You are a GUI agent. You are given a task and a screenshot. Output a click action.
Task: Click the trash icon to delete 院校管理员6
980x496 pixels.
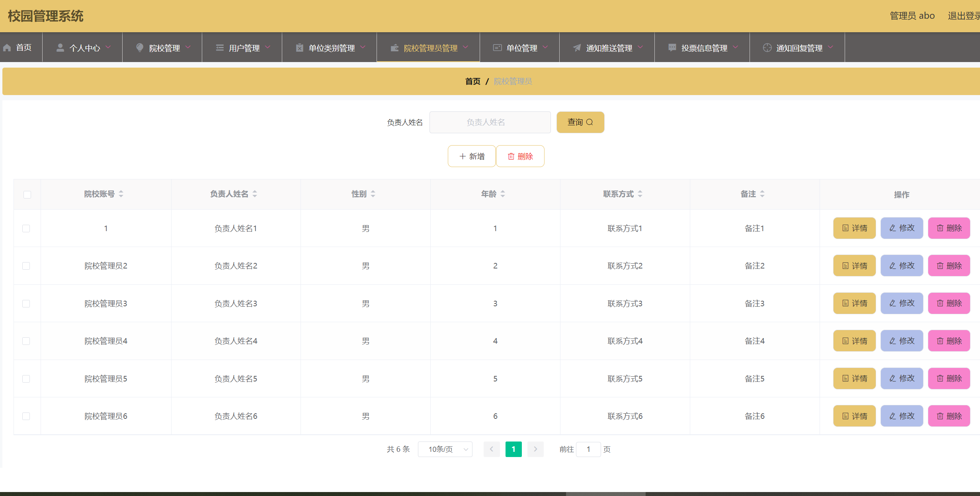(939, 416)
